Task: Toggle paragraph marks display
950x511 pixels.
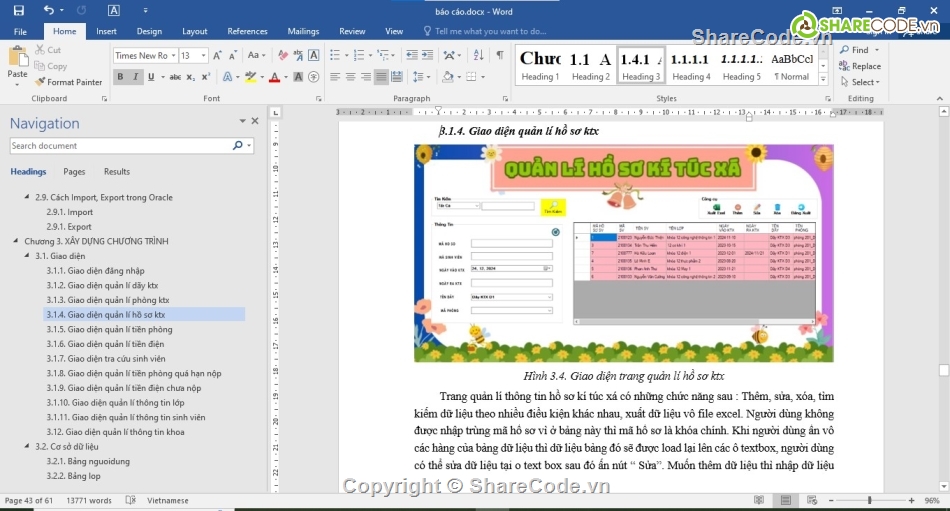Action: point(500,56)
